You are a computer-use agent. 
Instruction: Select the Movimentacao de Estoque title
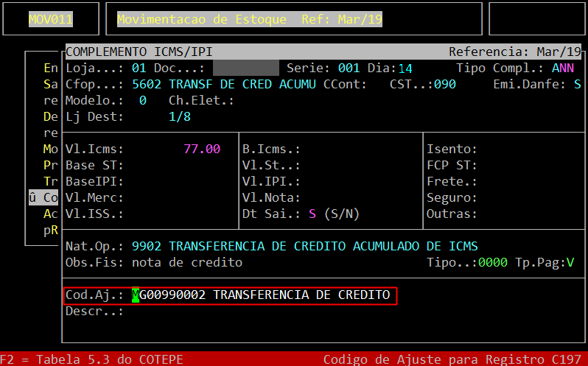[202, 19]
